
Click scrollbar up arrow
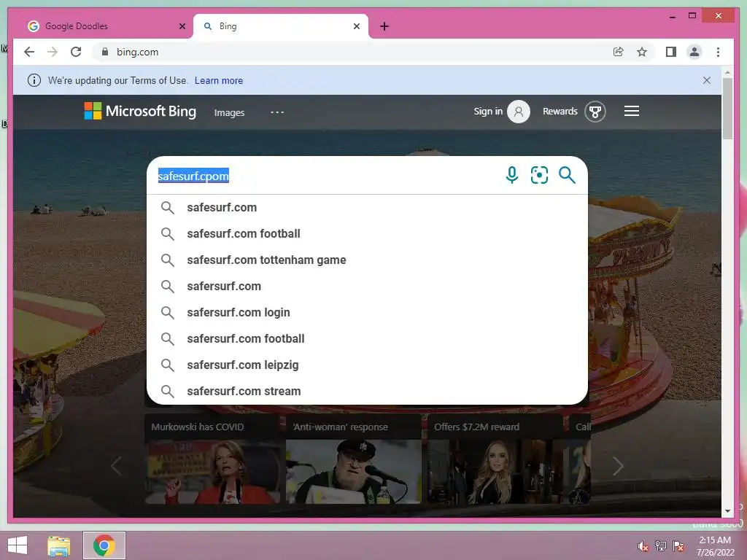(727, 72)
